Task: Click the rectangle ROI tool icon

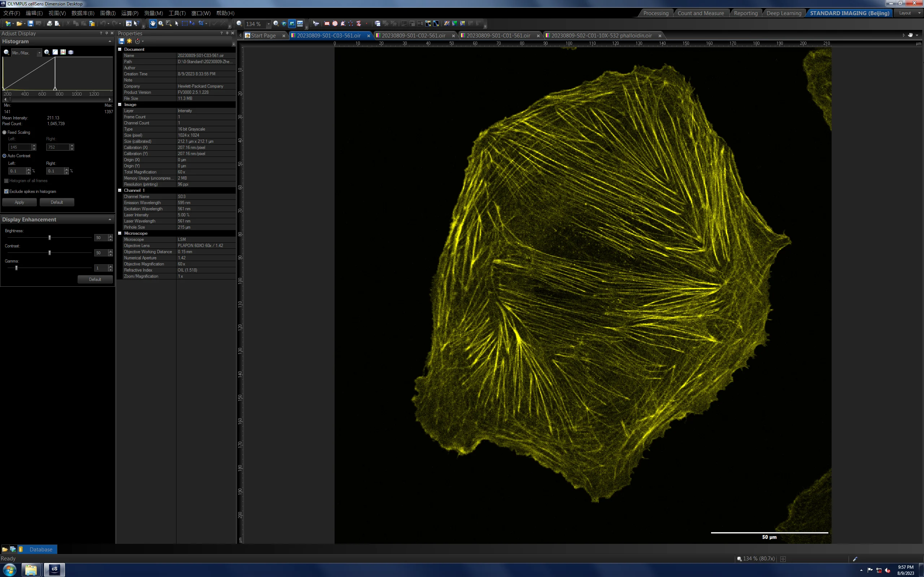Action: (x=327, y=24)
